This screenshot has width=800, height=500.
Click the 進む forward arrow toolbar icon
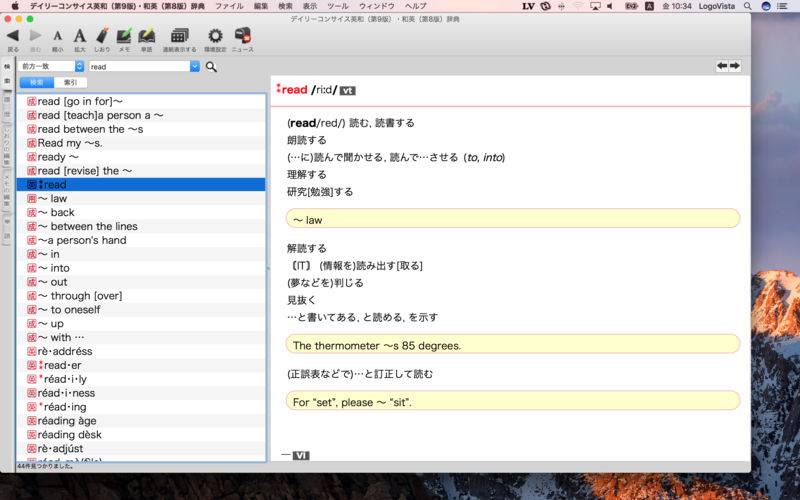(x=35, y=36)
